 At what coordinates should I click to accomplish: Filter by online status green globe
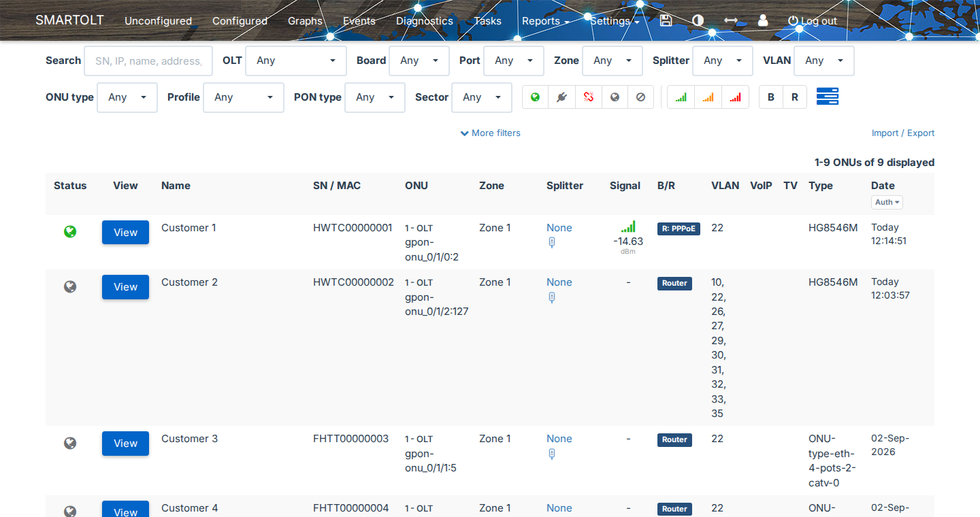536,97
